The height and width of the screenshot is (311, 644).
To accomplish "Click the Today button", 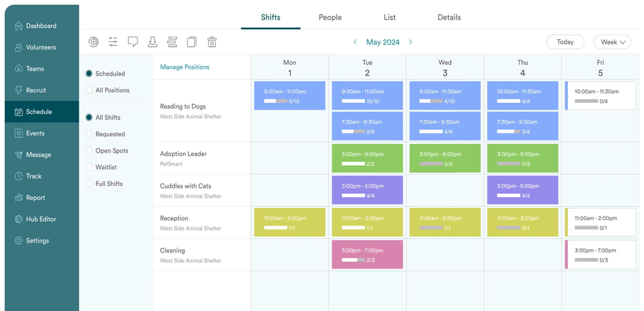I will [x=565, y=42].
